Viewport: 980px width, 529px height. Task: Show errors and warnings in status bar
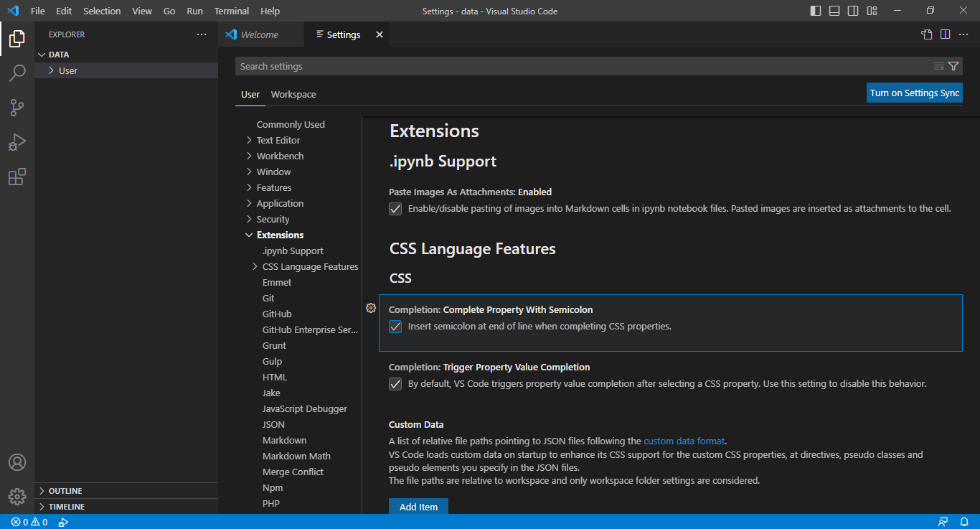[29, 522]
